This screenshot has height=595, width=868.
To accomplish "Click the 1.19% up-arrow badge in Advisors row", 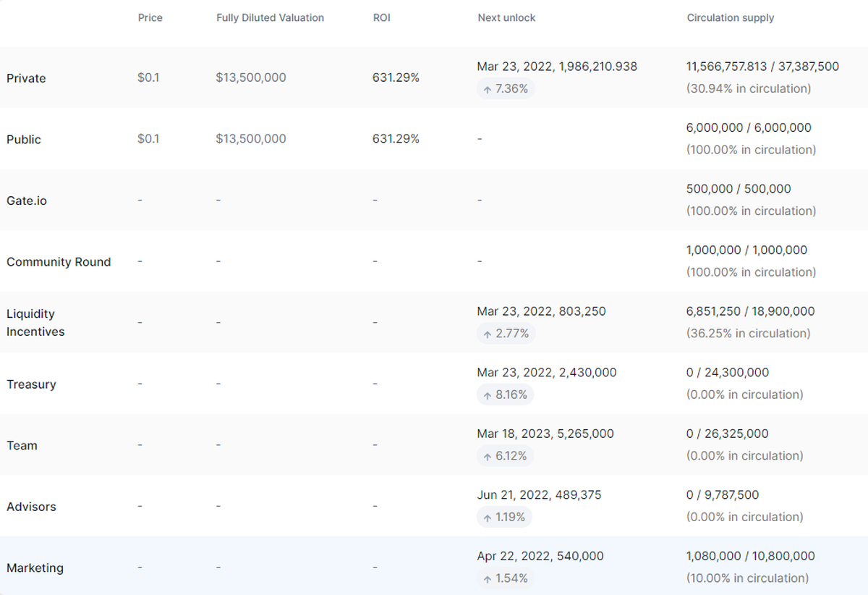I will click(x=506, y=518).
